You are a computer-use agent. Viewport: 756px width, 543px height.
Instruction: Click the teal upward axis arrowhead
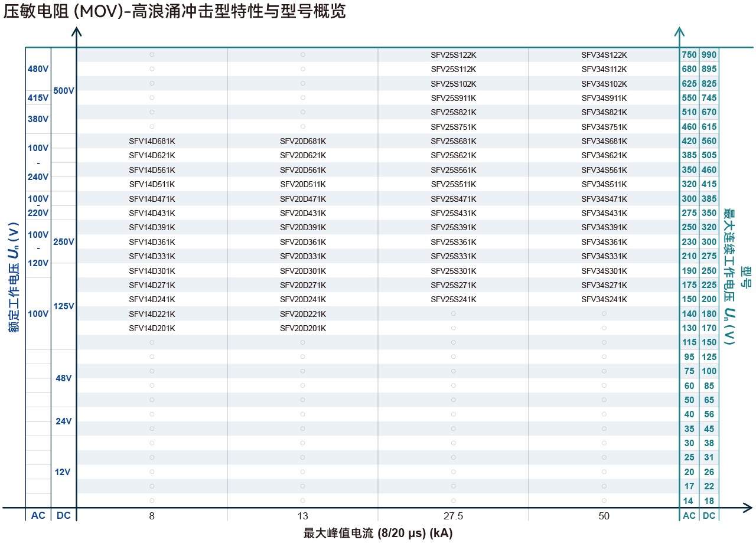[680, 32]
